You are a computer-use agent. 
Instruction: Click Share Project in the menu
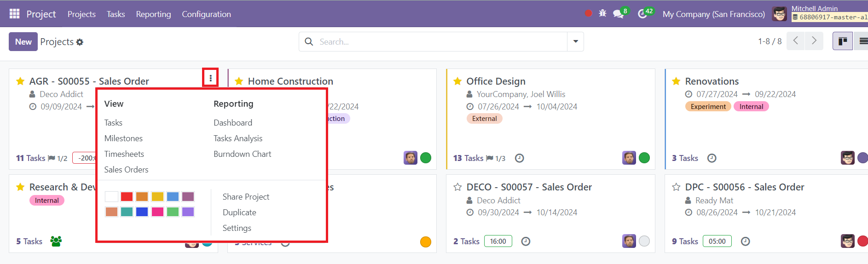click(x=246, y=197)
